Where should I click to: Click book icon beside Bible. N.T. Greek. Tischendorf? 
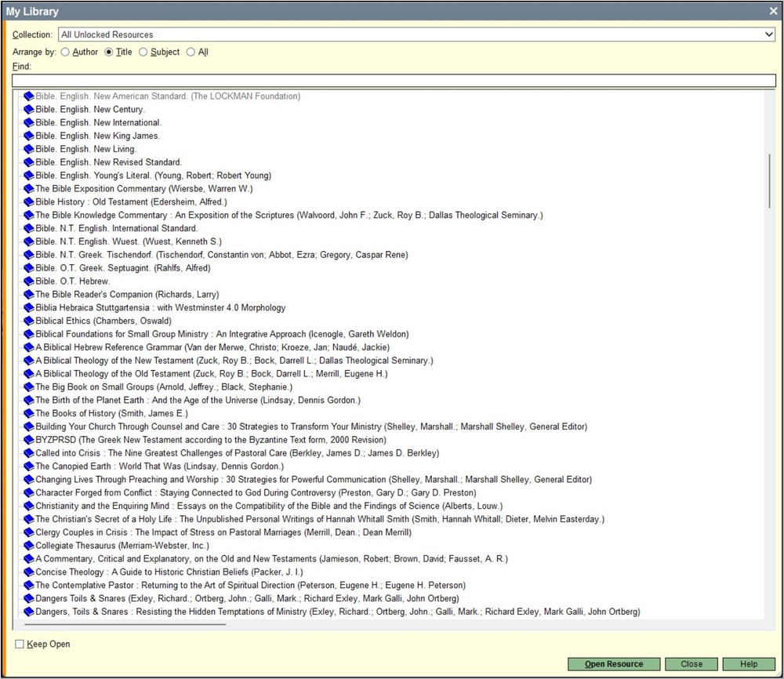click(x=29, y=255)
